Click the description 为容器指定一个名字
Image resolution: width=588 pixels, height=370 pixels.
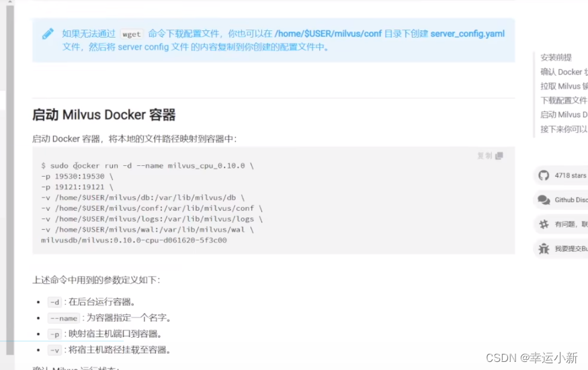[x=129, y=318]
